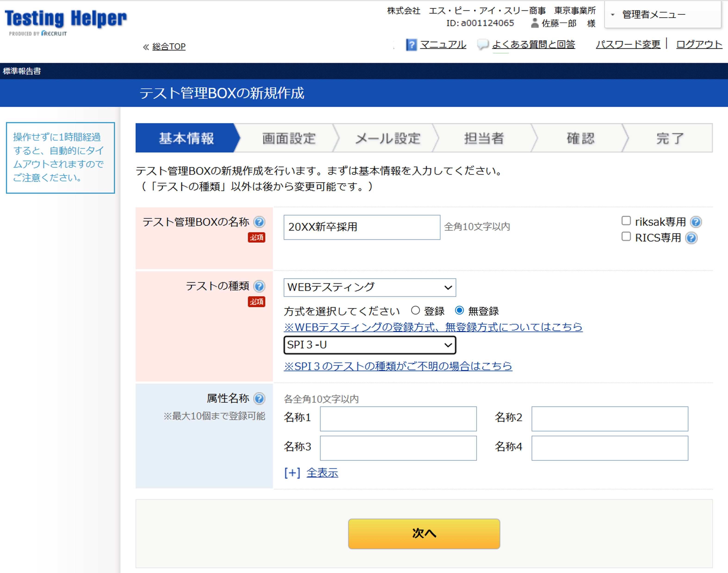
Task: Check the RICS専用 checkbox
Action: (x=626, y=237)
